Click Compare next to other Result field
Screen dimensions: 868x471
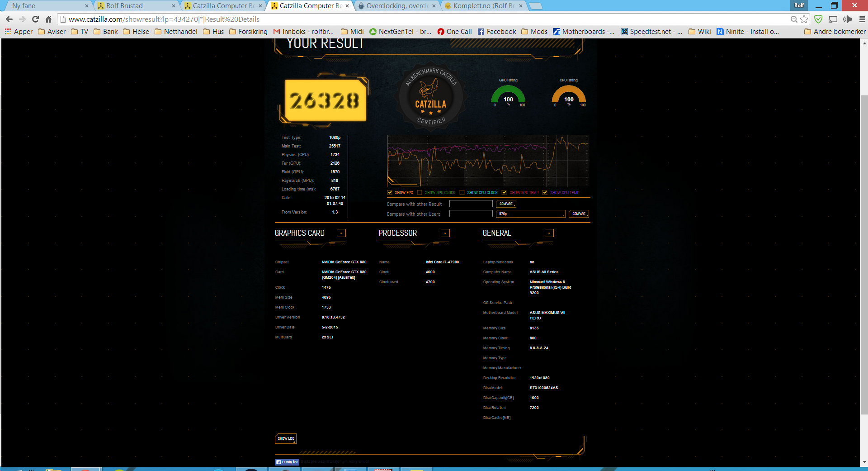click(506, 204)
